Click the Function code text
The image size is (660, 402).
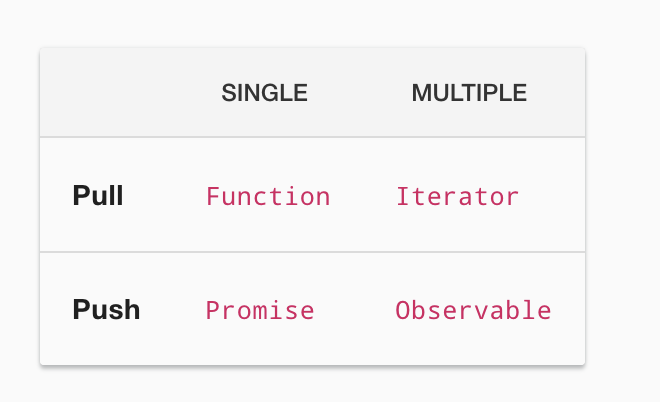point(268,196)
